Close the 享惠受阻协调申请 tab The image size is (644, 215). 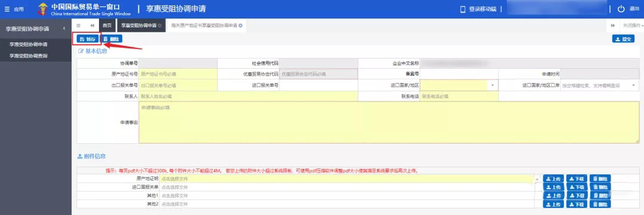[160, 25]
